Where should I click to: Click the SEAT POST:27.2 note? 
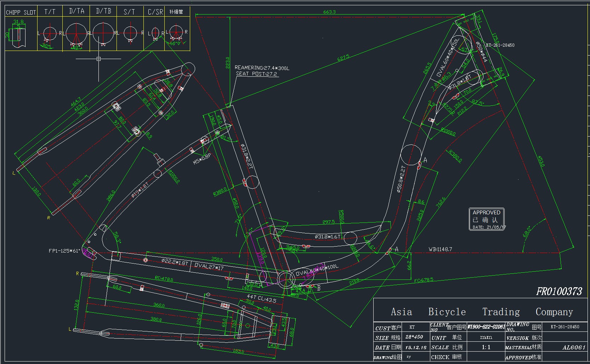click(x=257, y=74)
